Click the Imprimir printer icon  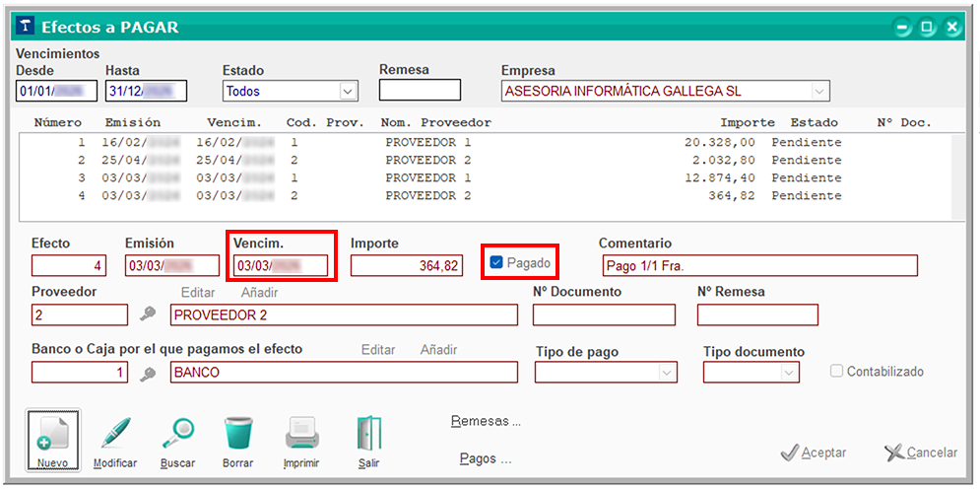pos(300,435)
